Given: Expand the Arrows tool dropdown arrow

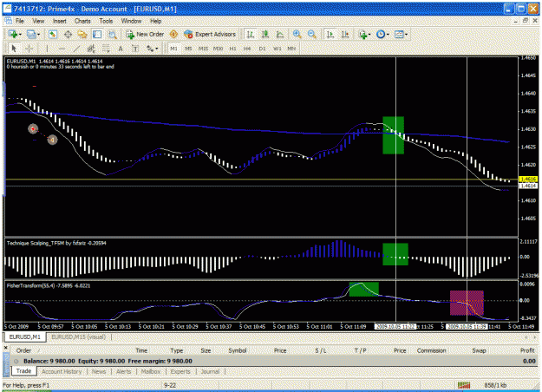Looking at the screenshot, I should pos(157,49).
